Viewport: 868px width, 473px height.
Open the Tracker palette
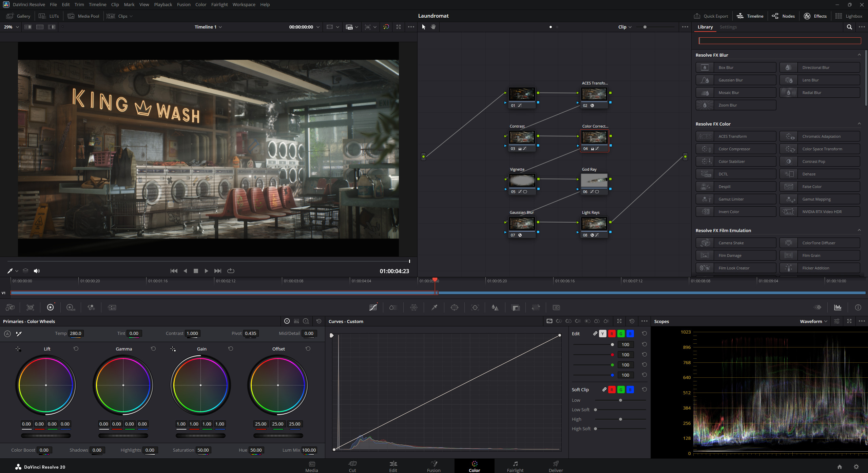475,307
